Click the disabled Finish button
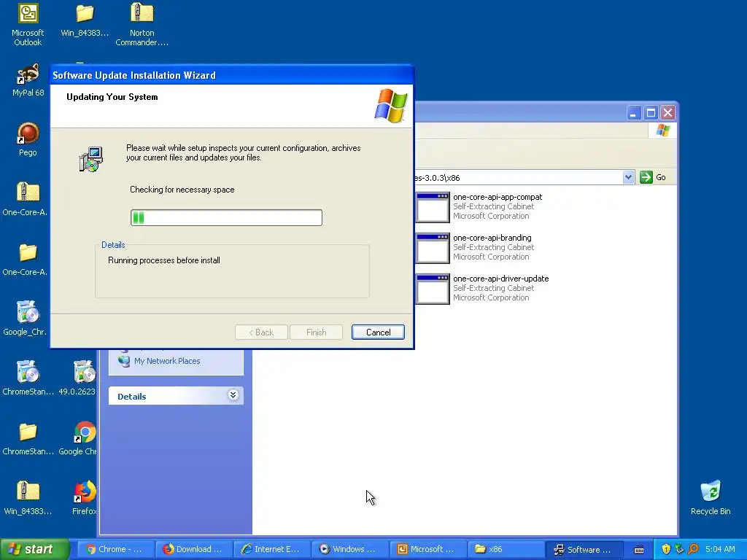The height and width of the screenshot is (560, 747). tap(316, 332)
